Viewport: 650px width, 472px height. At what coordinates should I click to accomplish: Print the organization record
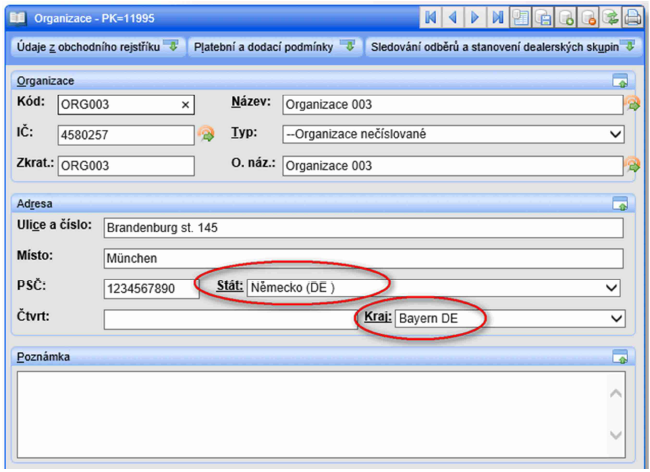pyautogui.click(x=632, y=17)
